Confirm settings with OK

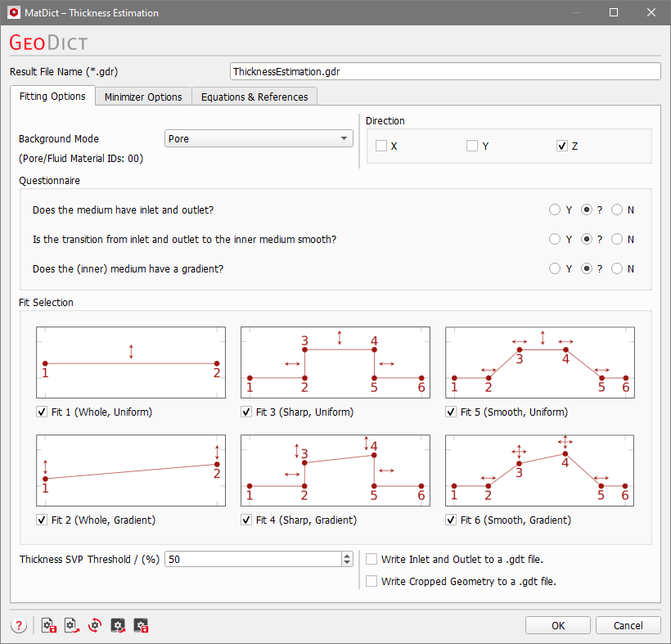click(557, 624)
